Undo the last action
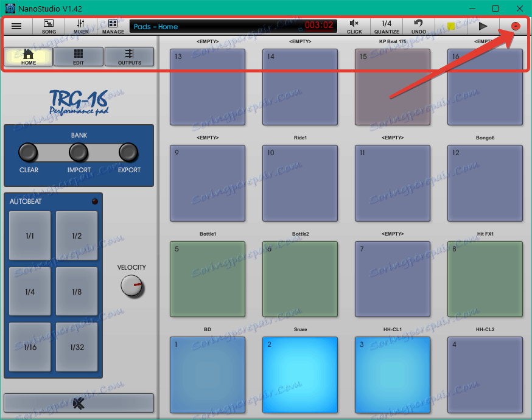The image size is (532, 420). point(419,26)
